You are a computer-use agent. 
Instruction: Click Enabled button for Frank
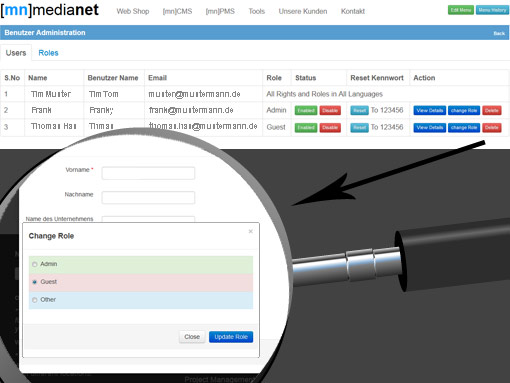click(x=306, y=110)
